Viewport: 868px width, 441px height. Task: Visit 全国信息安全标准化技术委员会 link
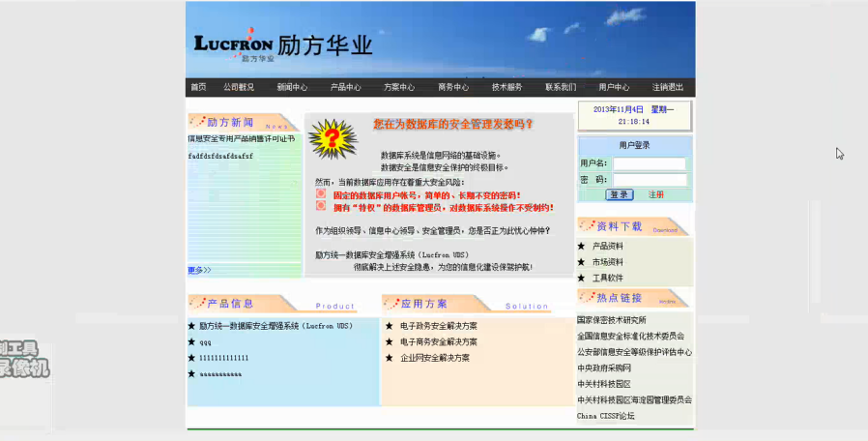630,336
